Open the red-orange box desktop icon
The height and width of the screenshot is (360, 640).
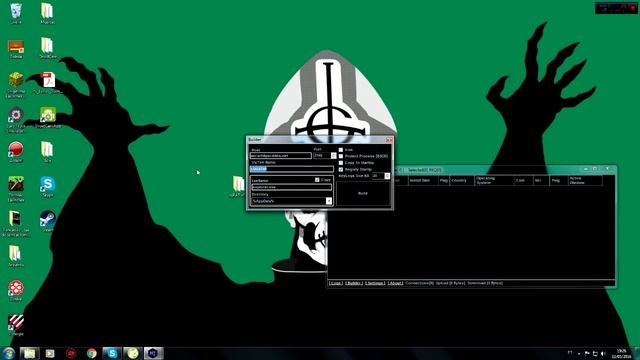(x=16, y=48)
